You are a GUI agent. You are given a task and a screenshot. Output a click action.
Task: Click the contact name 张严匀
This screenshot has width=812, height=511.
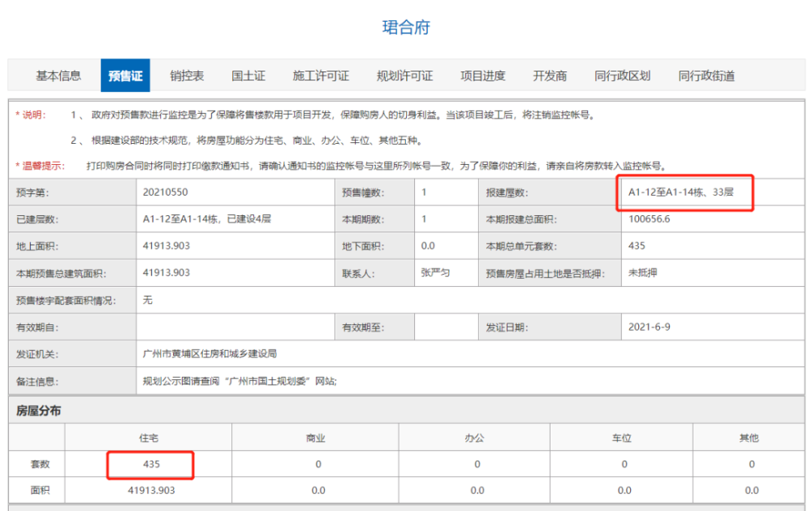click(x=435, y=273)
